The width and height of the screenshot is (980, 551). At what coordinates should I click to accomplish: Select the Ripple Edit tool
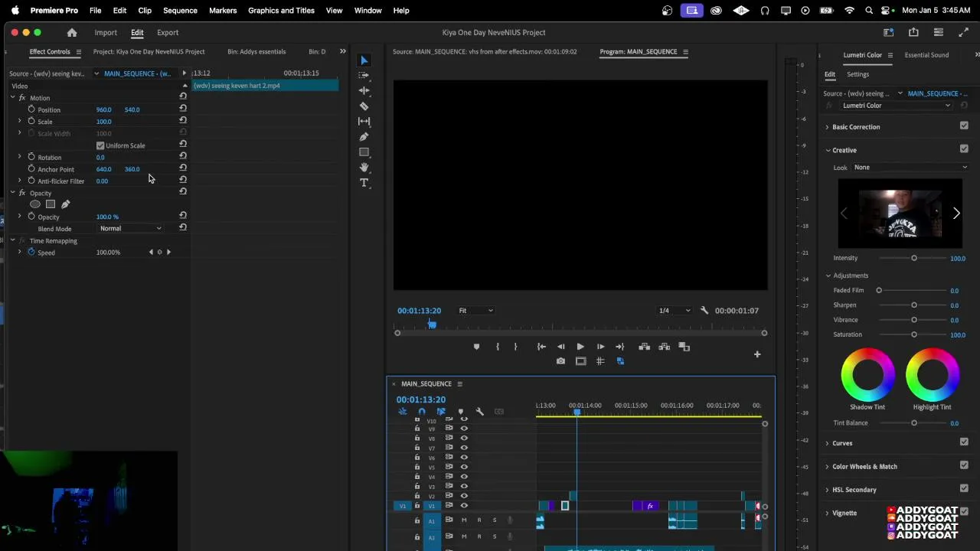coord(364,90)
